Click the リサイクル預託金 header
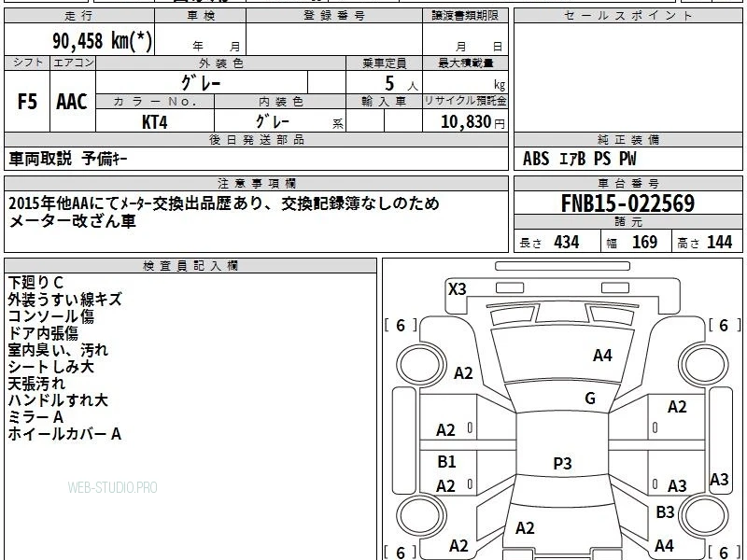The height and width of the screenshot is (560, 747). coord(465,102)
